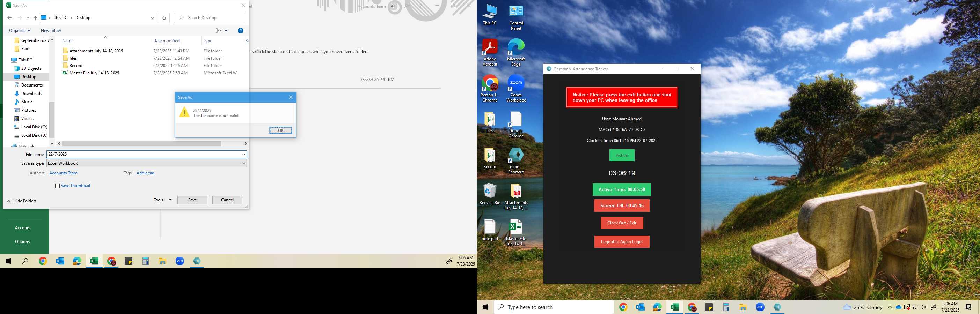Screen dimensions: 980x314
Task: Select the Master File July 14-18, 2025 file
Action: (x=94, y=73)
